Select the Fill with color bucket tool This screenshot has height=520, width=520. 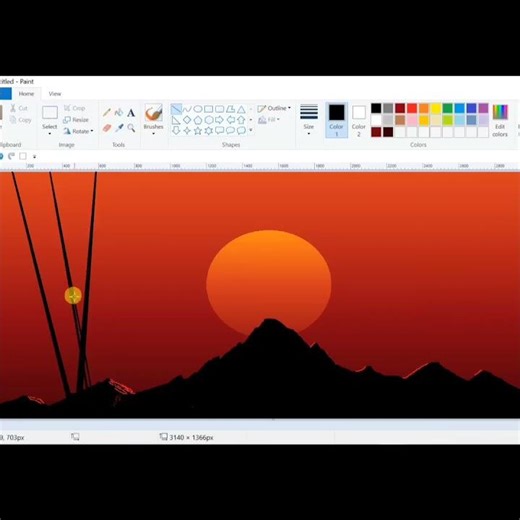coord(119,112)
